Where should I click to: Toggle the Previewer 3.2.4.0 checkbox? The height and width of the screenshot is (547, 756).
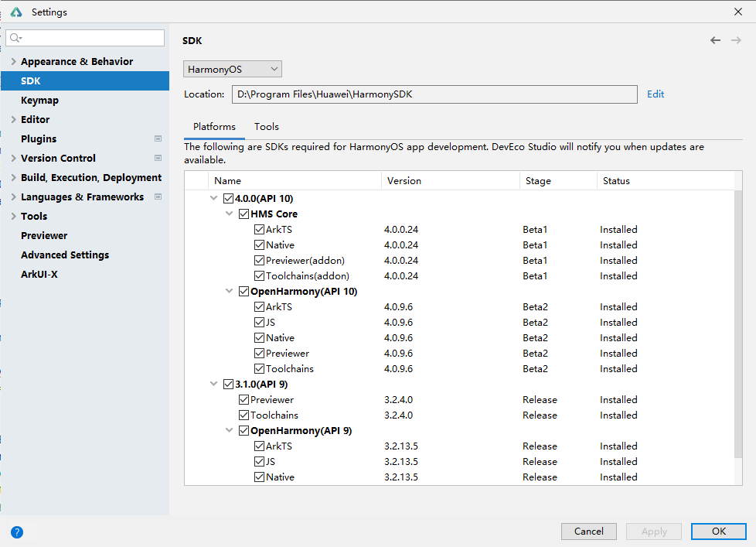point(244,399)
